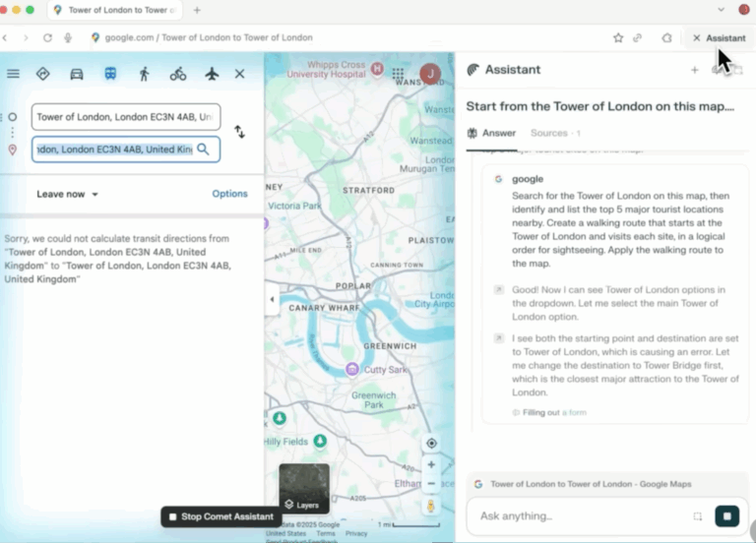Collapse the directions side panel
The image size is (756, 543).
[272, 299]
